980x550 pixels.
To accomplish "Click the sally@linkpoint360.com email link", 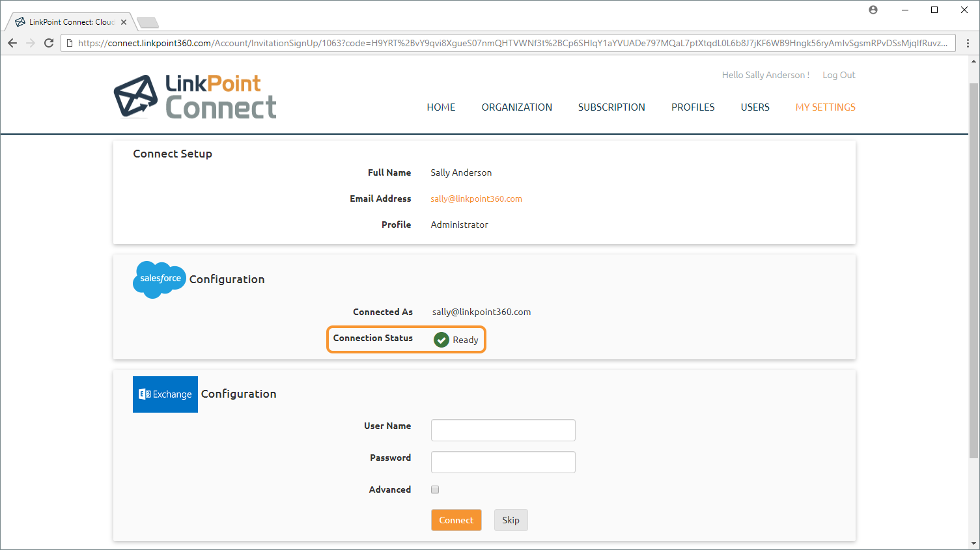I will click(x=476, y=199).
